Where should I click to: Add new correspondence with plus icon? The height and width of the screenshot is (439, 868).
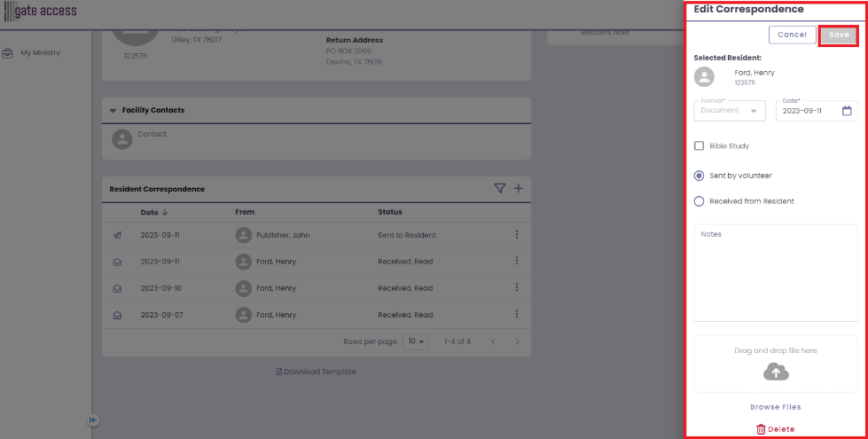(x=518, y=189)
